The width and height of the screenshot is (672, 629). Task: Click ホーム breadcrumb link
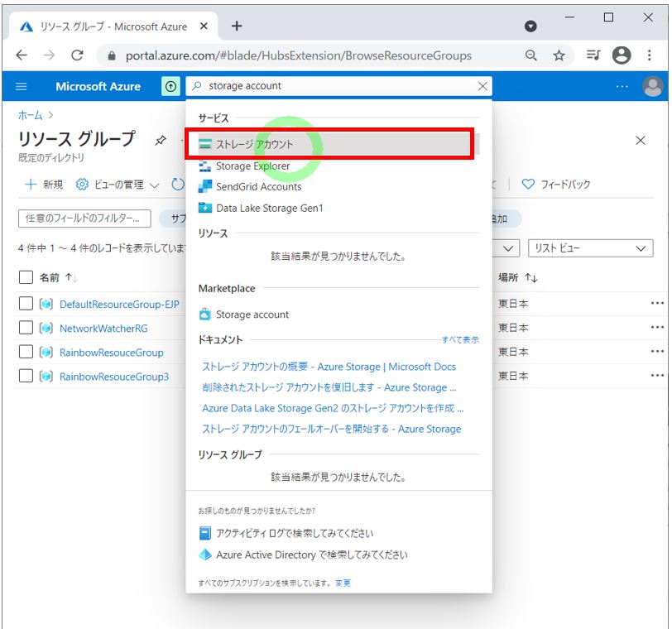(31, 115)
